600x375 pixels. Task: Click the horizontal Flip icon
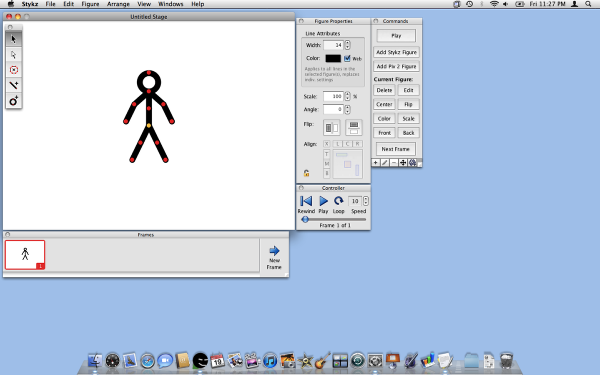(331, 128)
